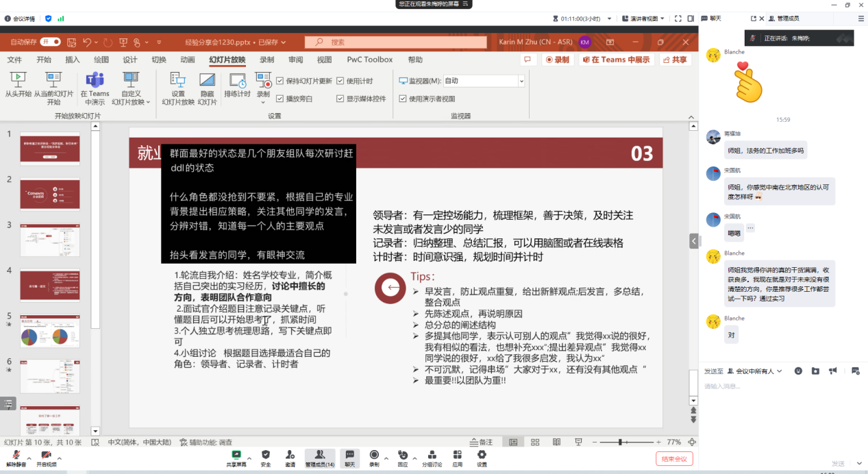
Task: Click the 邀请 icon in meeting toolbar
Action: tap(290, 455)
